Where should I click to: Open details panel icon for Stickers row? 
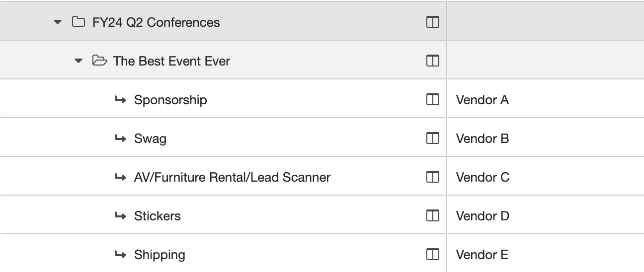point(433,216)
